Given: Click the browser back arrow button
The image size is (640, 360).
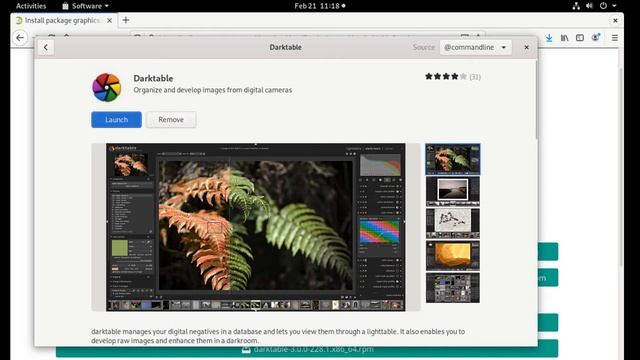Looking at the screenshot, I should (20, 38).
